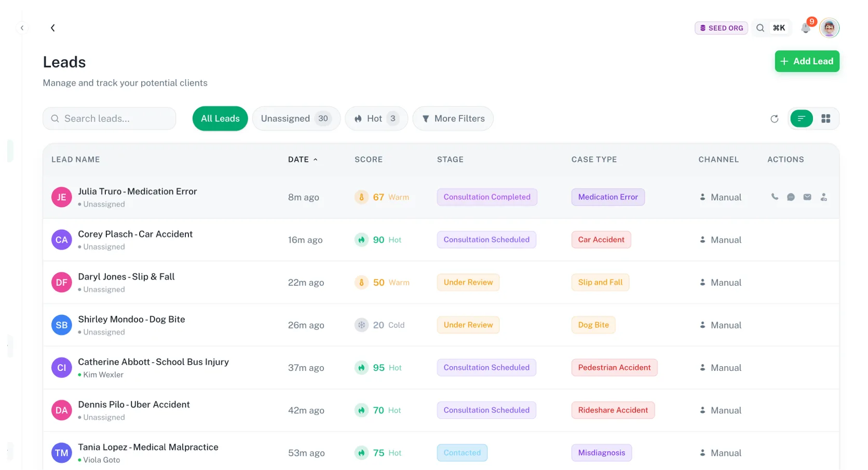868x470 pixels.
Task: Click the Add Lead button
Action: click(x=807, y=61)
